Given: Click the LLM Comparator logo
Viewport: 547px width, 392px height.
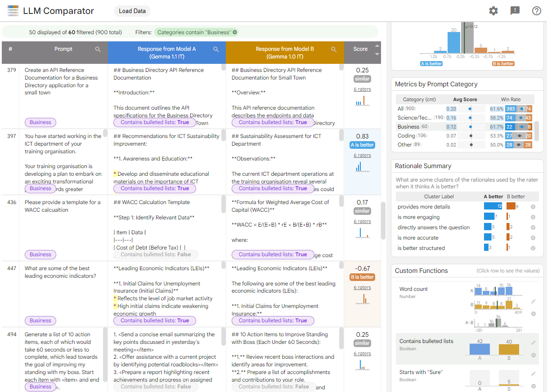Looking at the screenshot, I should (x=13, y=10).
